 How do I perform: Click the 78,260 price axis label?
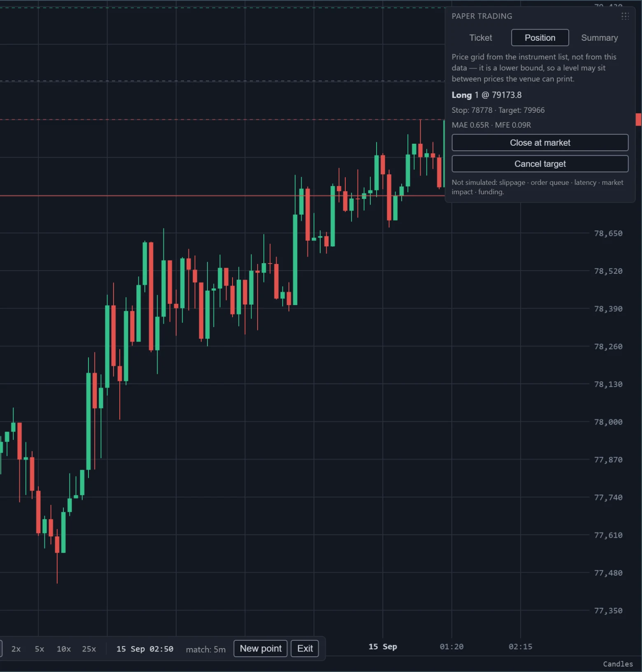pos(608,347)
